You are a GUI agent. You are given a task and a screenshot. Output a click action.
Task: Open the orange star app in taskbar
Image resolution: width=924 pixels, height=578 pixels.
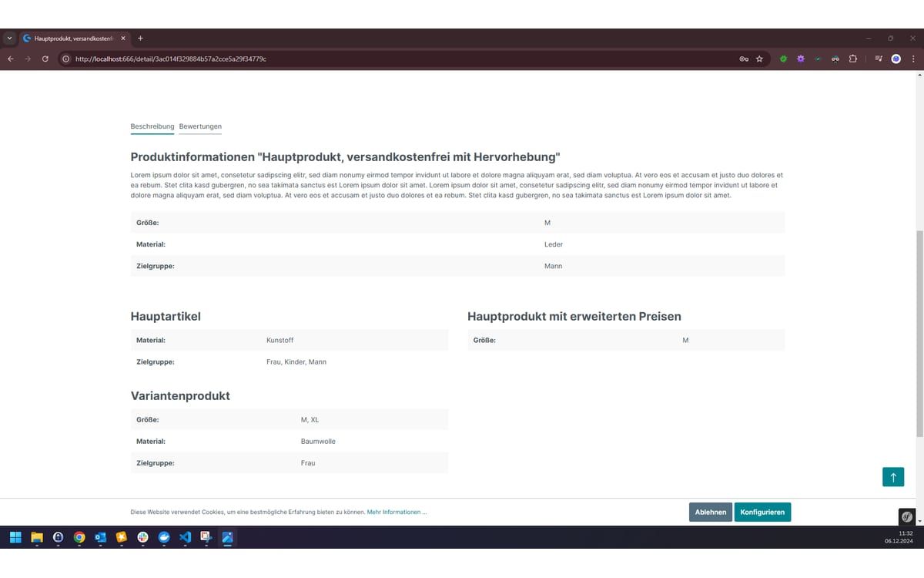(x=121, y=537)
